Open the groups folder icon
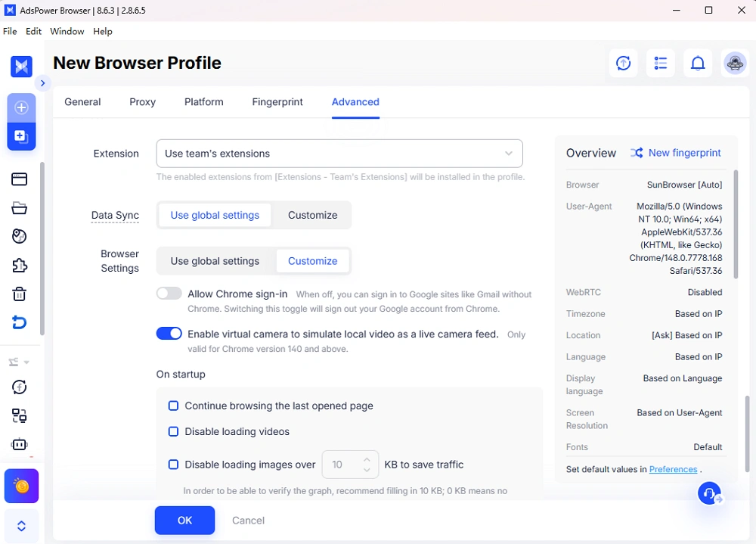Viewport: 756px width, 544px height. [x=20, y=208]
